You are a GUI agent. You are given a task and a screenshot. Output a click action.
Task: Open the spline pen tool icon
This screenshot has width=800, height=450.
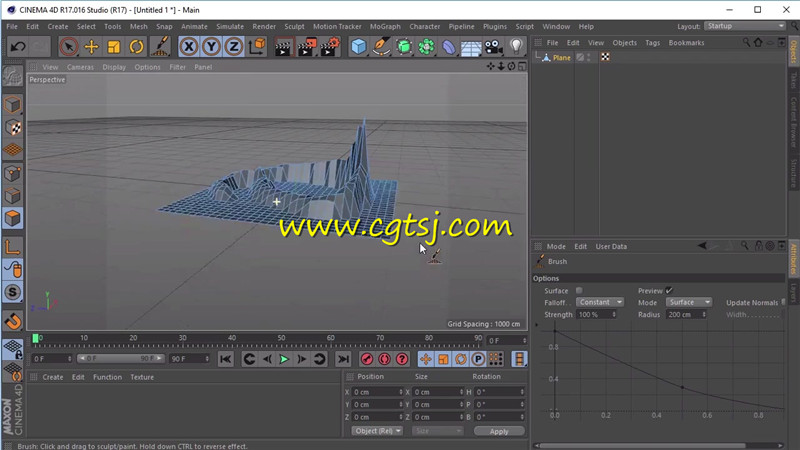point(381,47)
